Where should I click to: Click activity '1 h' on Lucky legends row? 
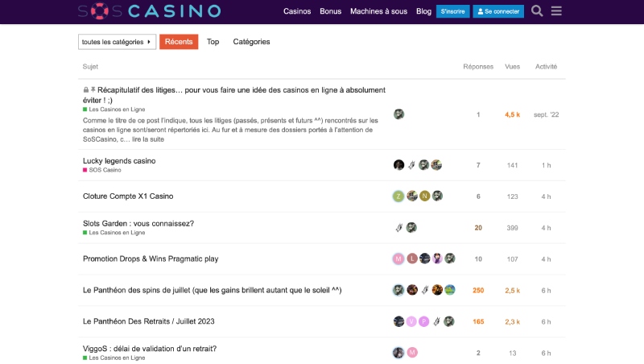point(546,165)
